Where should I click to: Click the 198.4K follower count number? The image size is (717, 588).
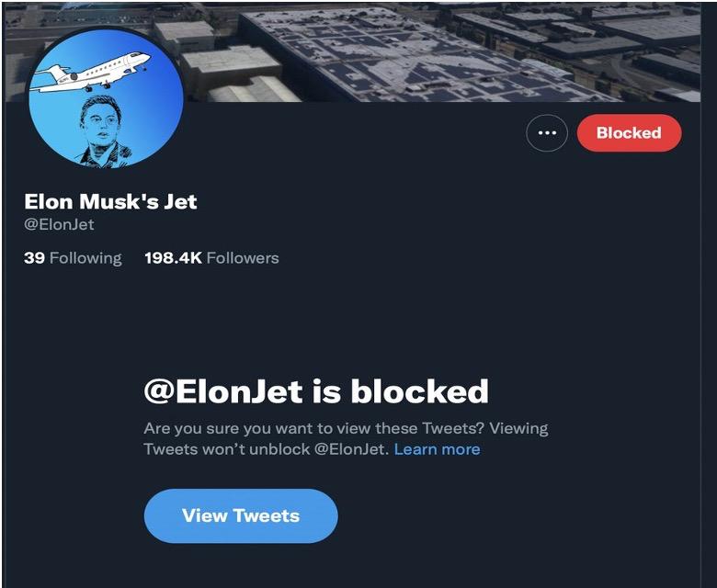click(x=173, y=258)
